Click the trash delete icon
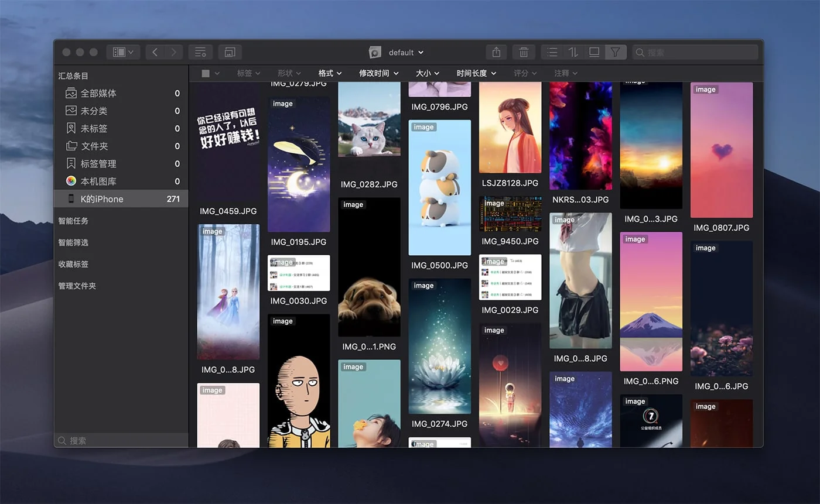Viewport: 820px width, 504px height. pyautogui.click(x=524, y=52)
